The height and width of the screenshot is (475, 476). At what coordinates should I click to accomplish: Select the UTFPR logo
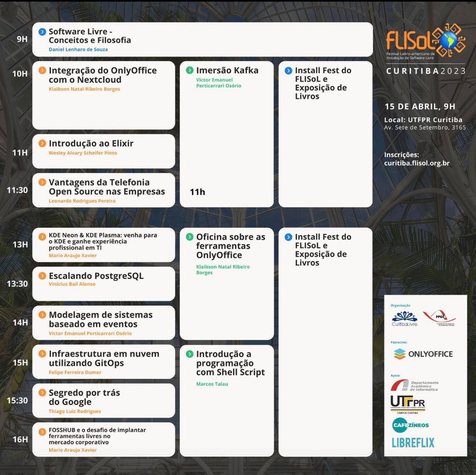(x=408, y=404)
